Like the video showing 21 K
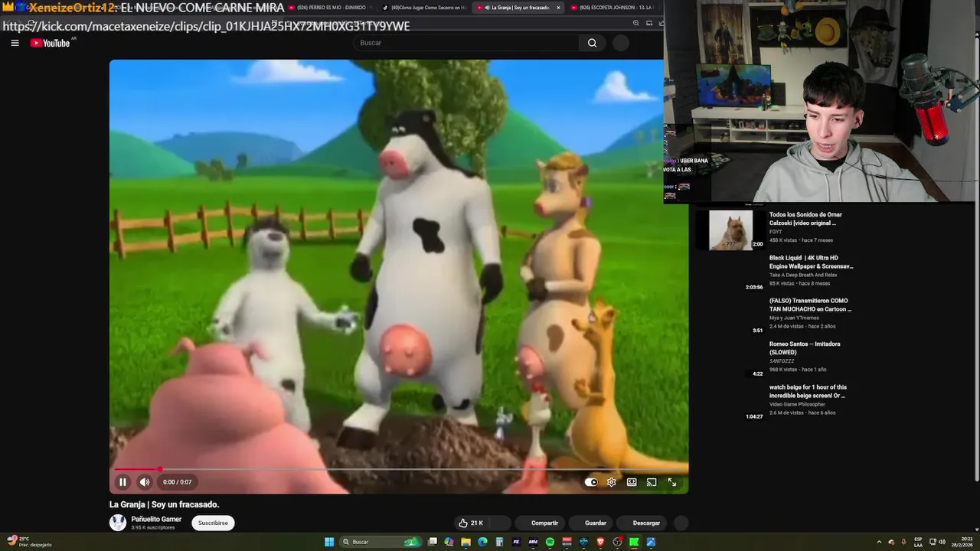This screenshot has width=980, height=551. point(471,523)
